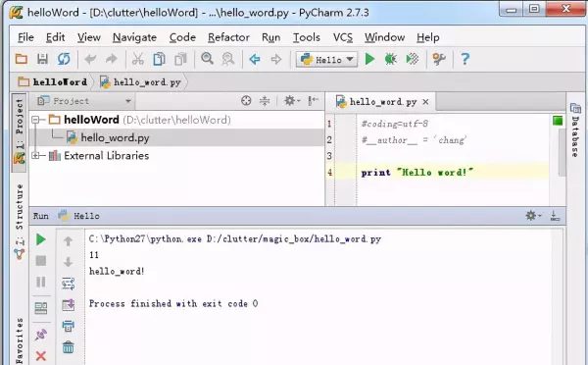The height and width of the screenshot is (365, 588).
Task: Run with coverage toolbar icon
Action: [413, 59]
